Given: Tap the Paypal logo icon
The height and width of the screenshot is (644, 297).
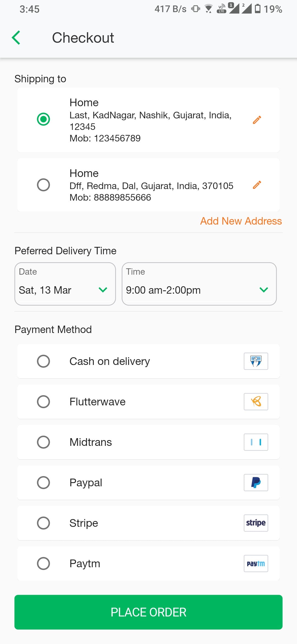Looking at the screenshot, I should coord(256,482).
